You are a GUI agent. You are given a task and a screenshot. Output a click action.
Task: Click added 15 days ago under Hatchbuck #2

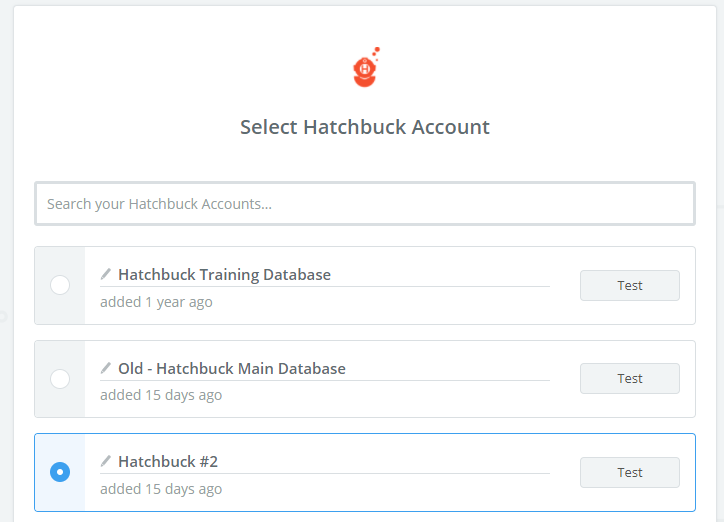[x=161, y=489]
